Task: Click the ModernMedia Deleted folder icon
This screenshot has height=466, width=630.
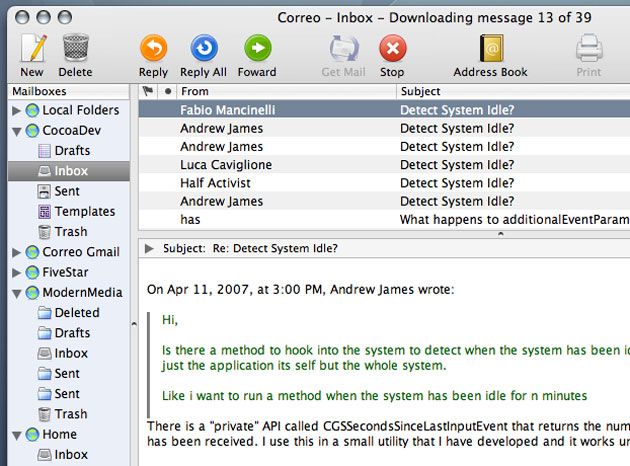Action: point(44,313)
